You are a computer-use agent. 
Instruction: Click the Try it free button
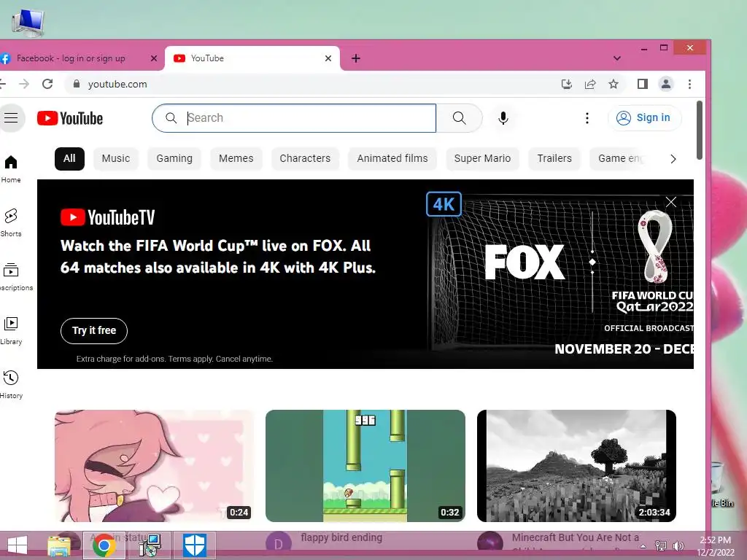tap(94, 330)
